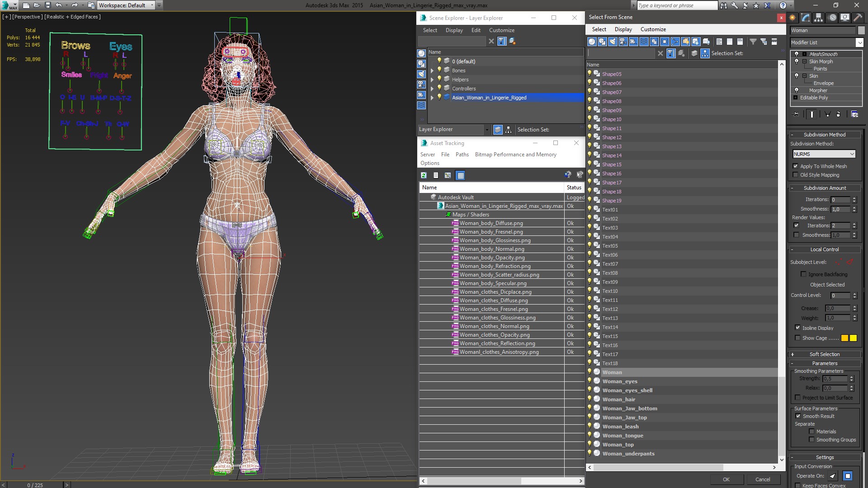Collapse Skin Morph modifier in stack
868x488 pixels.
804,61
